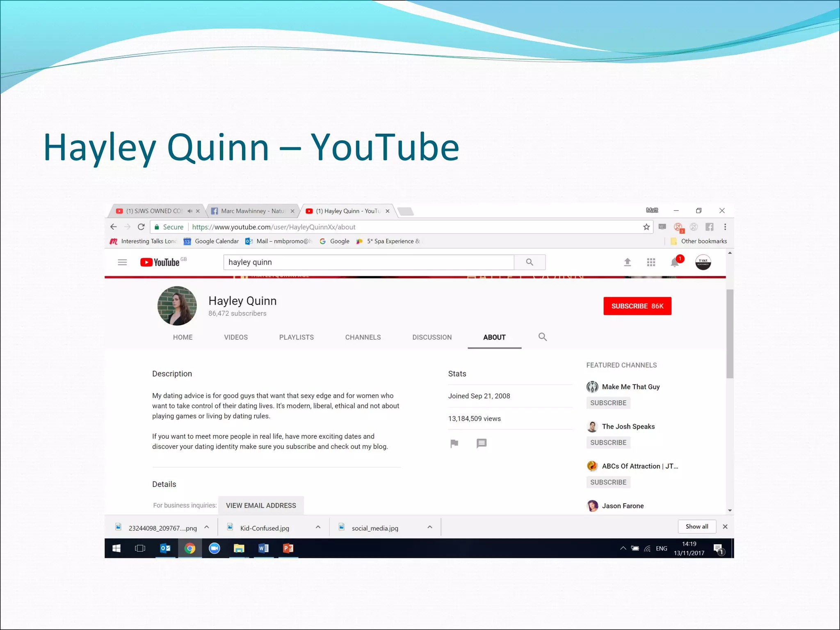The height and width of the screenshot is (630, 840).
Task: Open the Jason Farone featured channel
Action: pyautogui.click(x=623, y=506)
